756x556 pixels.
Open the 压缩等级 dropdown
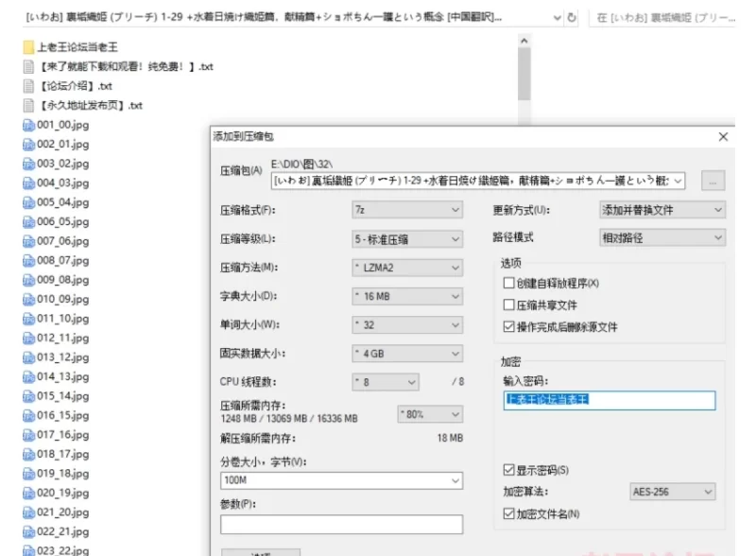pyautogui.click(x=407, y=239)
